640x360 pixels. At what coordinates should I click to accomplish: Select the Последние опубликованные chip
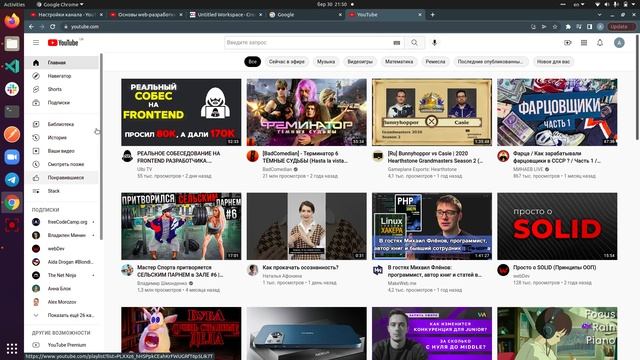tap(490, 62)
